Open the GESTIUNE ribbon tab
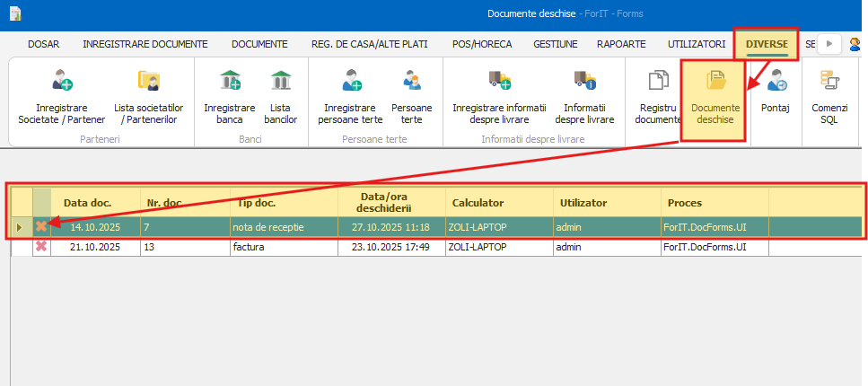 tap(555, 43)
